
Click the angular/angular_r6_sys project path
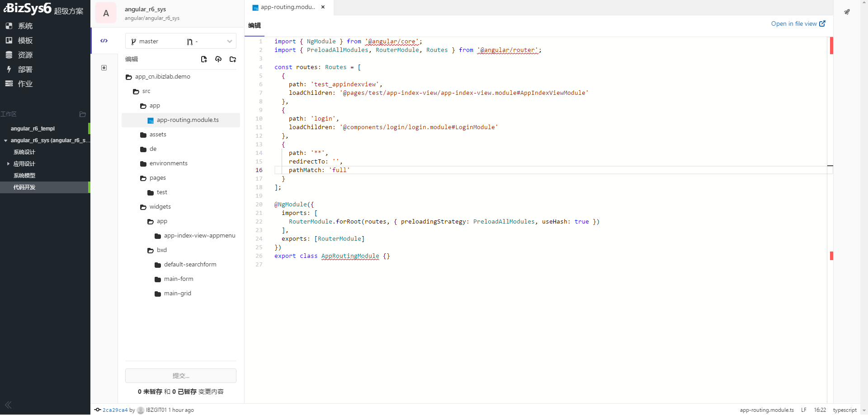point(152,18)
